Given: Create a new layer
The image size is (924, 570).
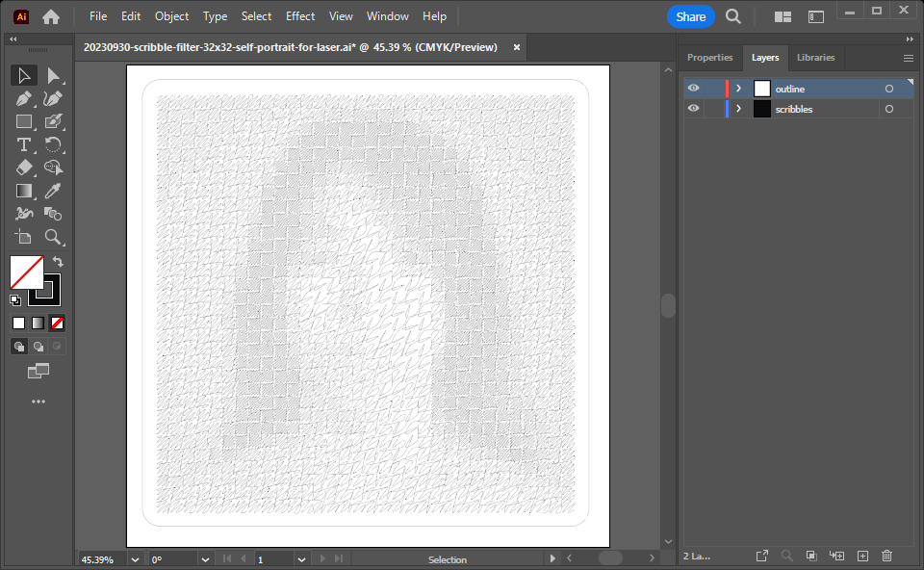Looking at the screenshot, I should click(862, 556).
